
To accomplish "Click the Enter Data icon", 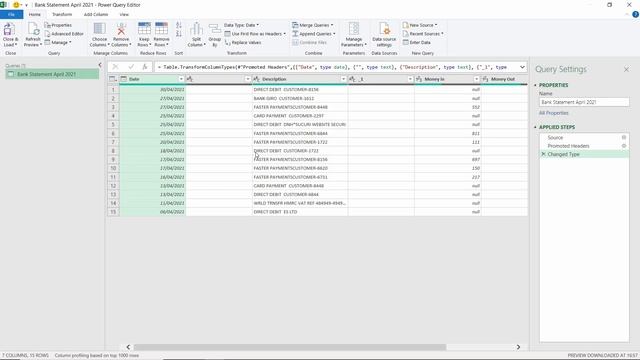I will tap(406, 42).
